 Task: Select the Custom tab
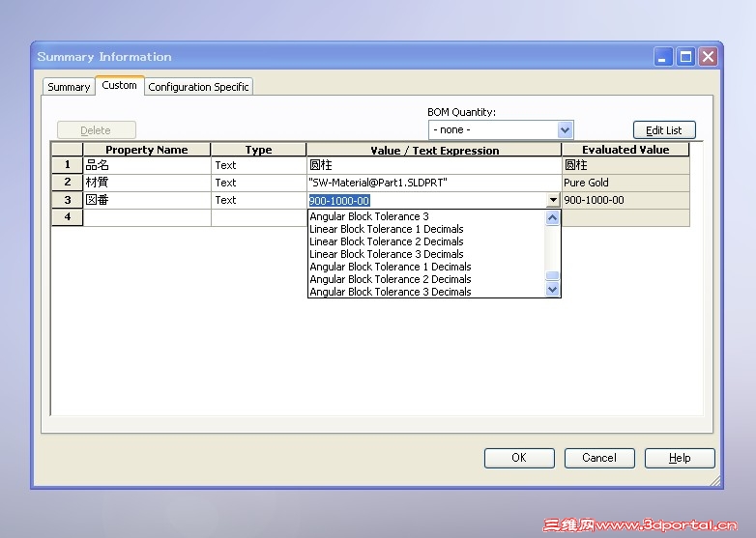click(119, 85)
